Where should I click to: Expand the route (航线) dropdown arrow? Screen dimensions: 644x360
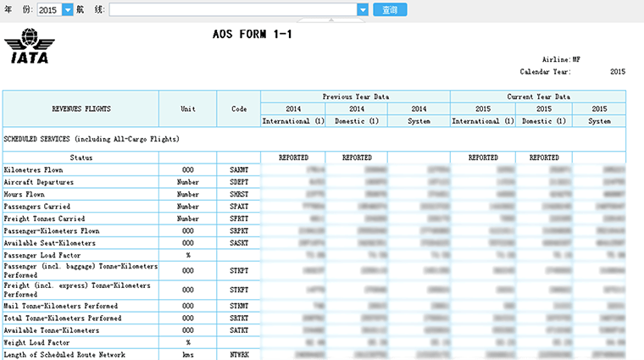click(x=363, y=10)
